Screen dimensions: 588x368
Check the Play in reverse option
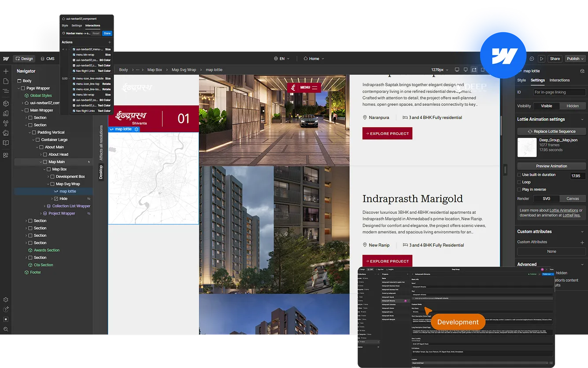(519, 189)
